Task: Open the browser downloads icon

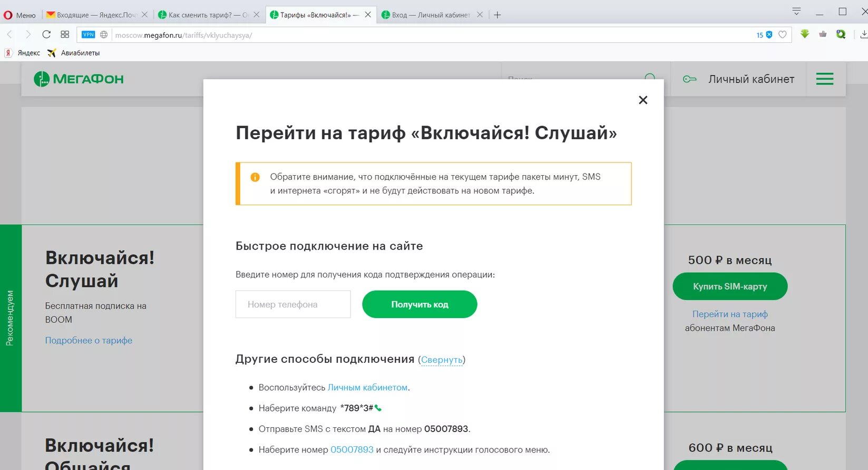Action: [864, 34]
